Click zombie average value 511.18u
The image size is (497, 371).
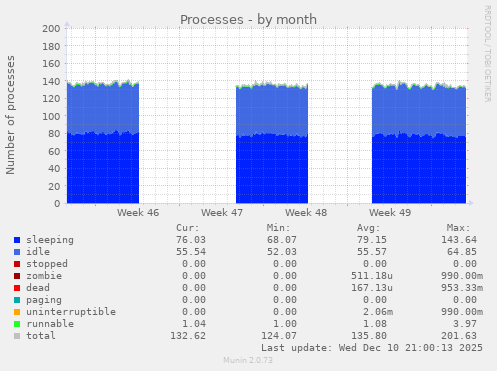coord(372,276)
